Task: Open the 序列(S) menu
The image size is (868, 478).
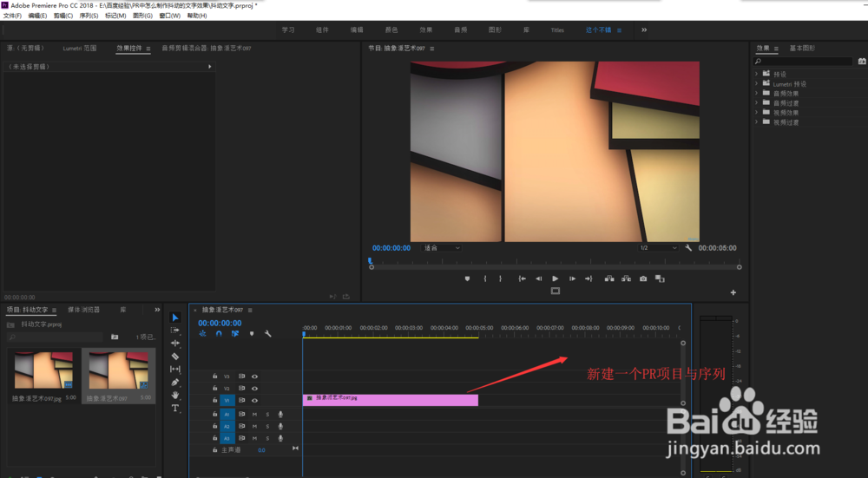Action: tap(89, 16)
